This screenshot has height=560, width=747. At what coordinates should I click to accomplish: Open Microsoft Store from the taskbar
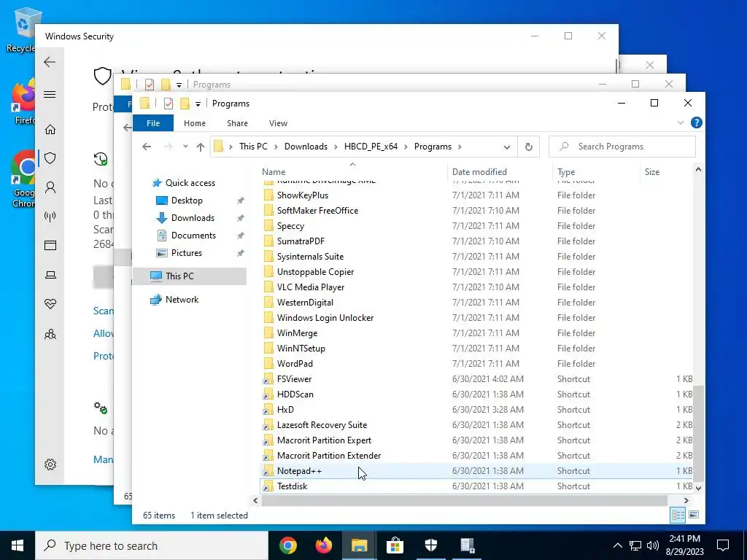(395, 545)
